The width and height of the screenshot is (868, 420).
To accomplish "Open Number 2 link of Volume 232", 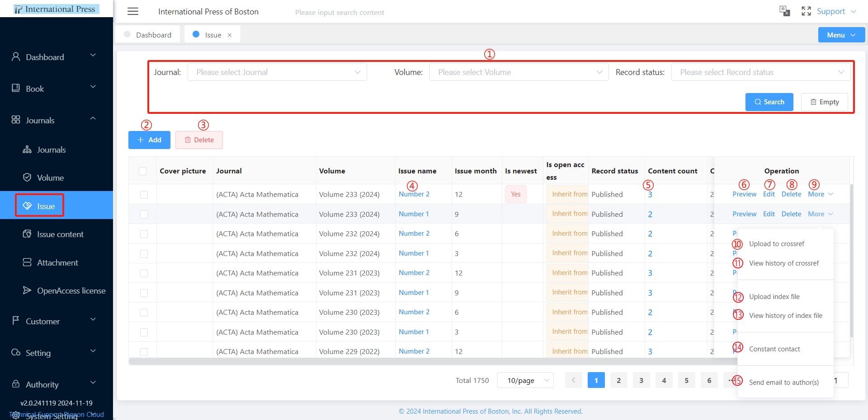I will [414, 233].
